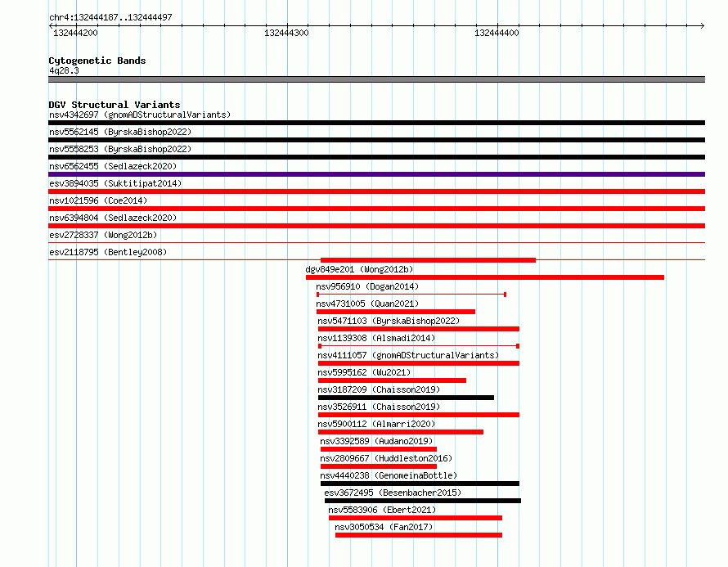Viewport: 728px width, 567px height.
Task: Click the nsv5471103 ByrskaBishop2022 label
Action: [x=389, y=321]
